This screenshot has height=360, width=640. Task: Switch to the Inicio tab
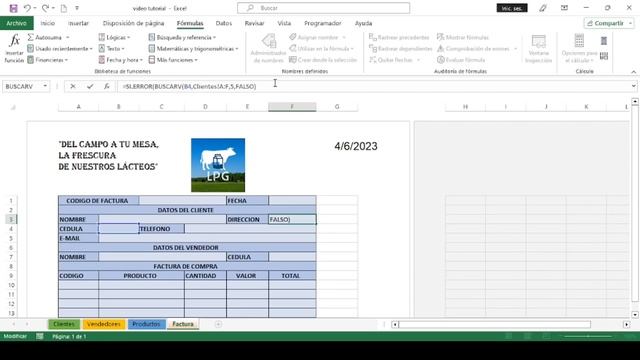tap(47, 23)
